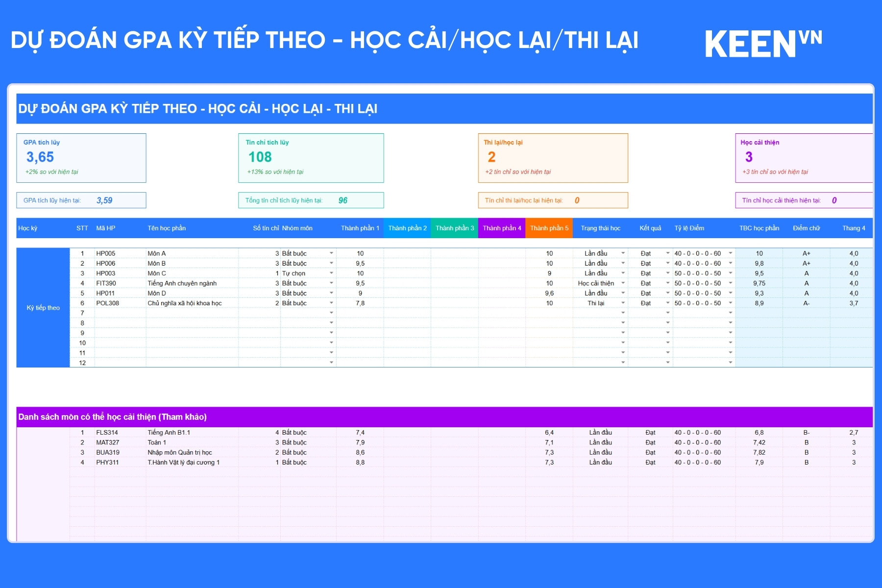Select the blue Thành phần 2 header
This screenshot has height=588, width=882.
pos(407,228)
